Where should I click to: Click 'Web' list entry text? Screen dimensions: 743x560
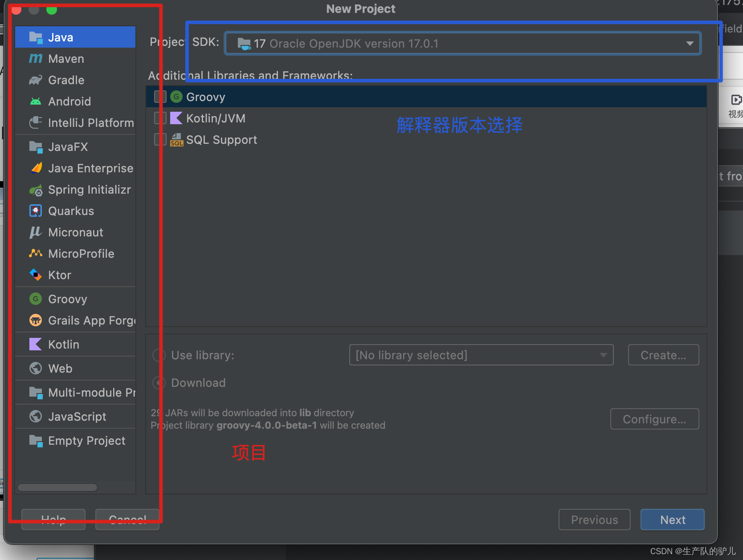coord(60,368)
